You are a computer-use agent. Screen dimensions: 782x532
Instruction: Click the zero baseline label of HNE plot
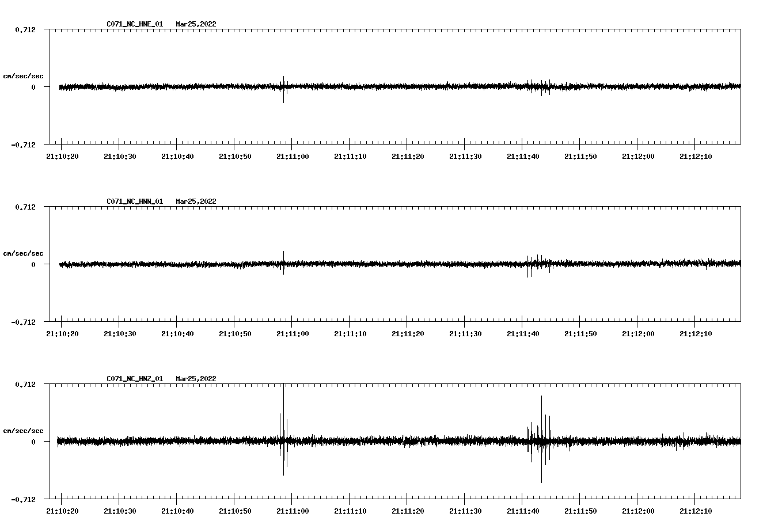[x=33, y=87]
